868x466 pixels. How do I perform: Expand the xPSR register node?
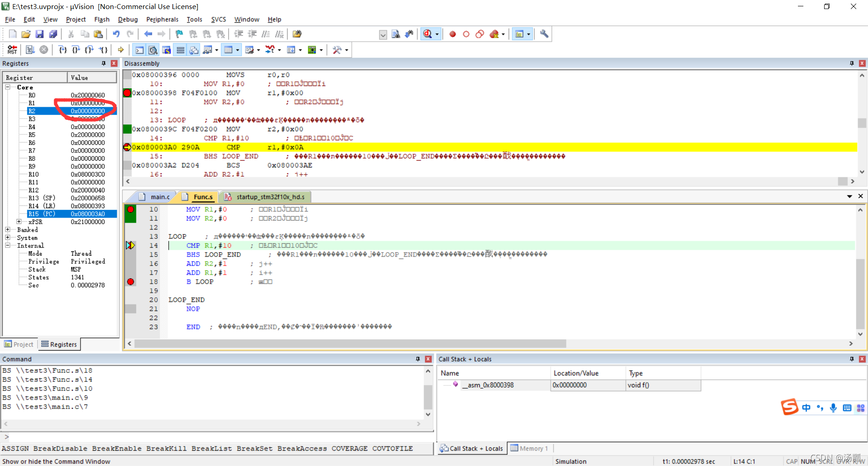click(19, 222)
